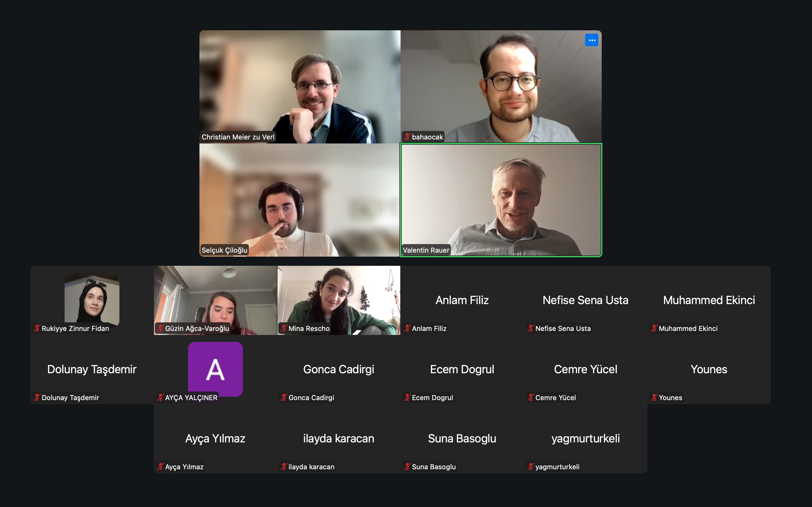This screenshot has width=812, height=507.
Task: Click the muted mic icon beside Anlam Filiz label
Action: 407,328
